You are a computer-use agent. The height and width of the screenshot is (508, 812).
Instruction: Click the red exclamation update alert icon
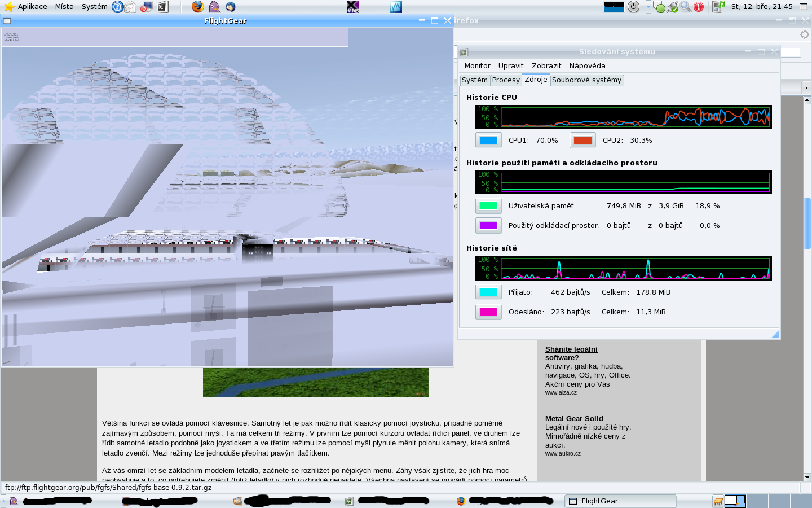pos(699,7)
